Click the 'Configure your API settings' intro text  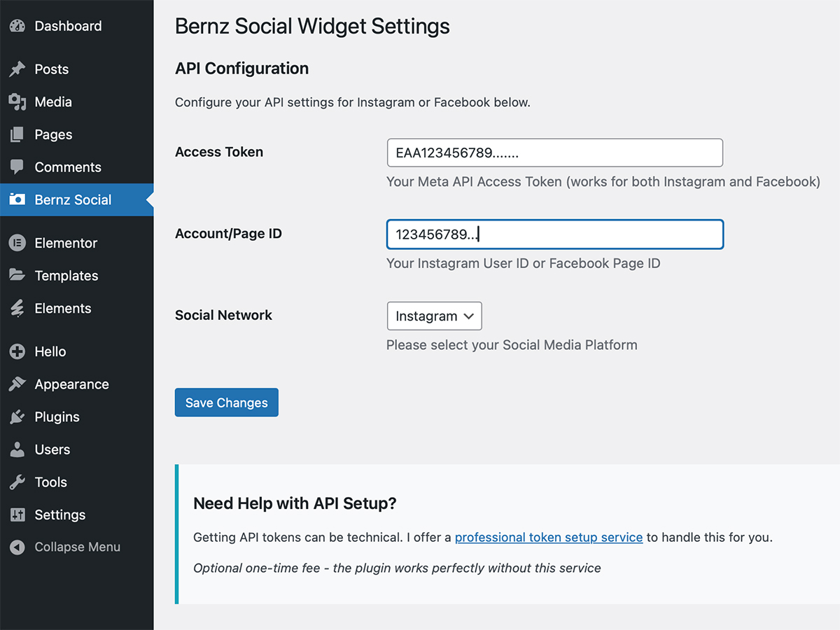click(353, 102)
